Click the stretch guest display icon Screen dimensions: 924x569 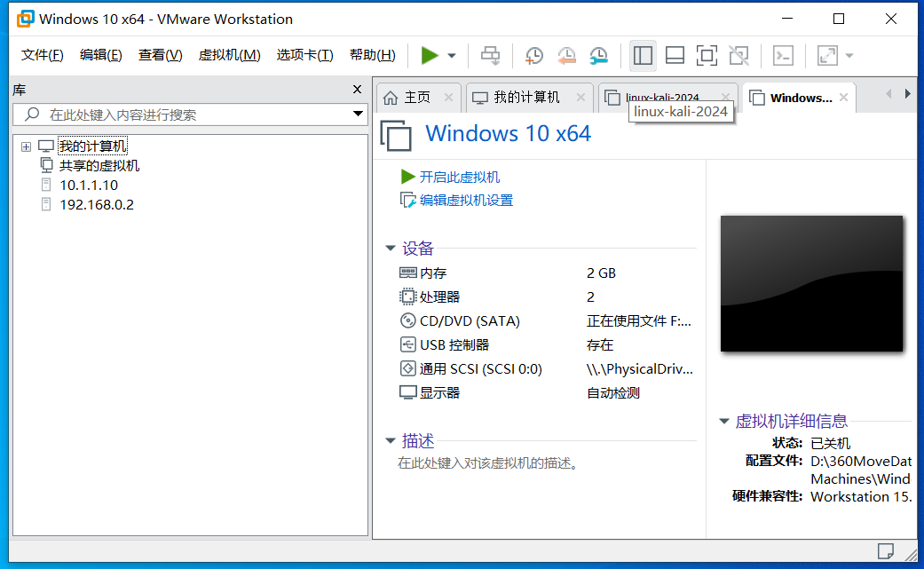(827, 55)
